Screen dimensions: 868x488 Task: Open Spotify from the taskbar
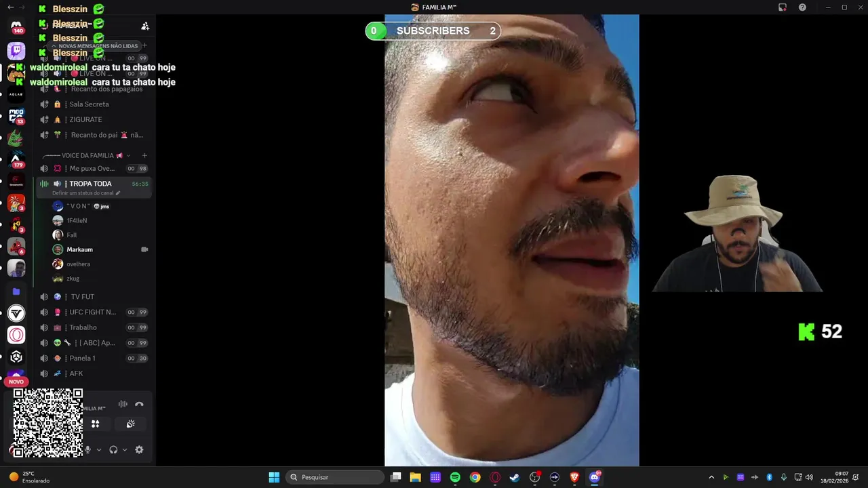455,477
